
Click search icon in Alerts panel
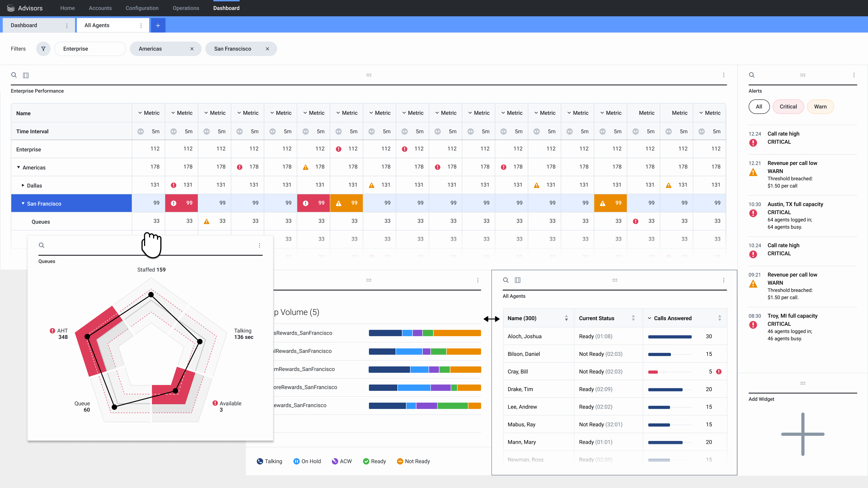pyautogui.click(x=751, y=75)
